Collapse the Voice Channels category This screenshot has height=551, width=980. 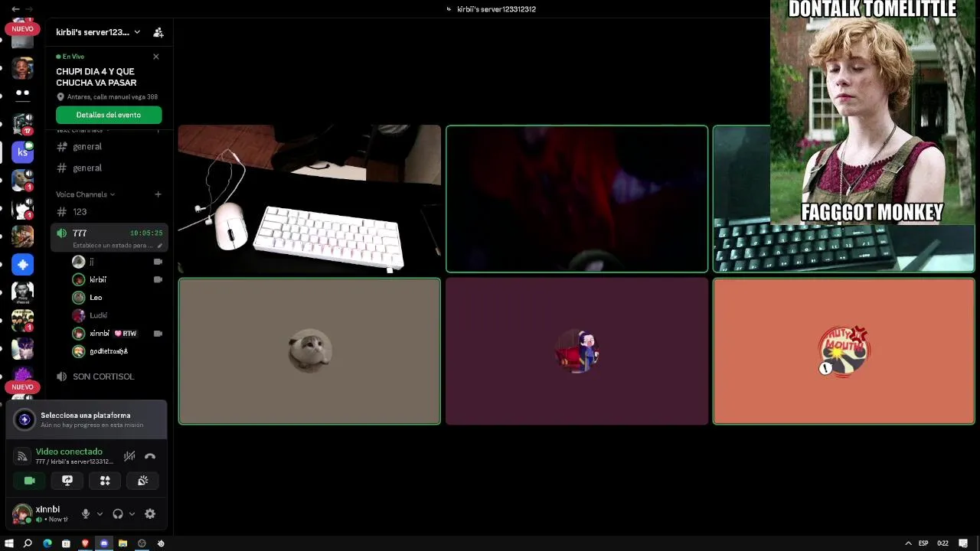85,194
